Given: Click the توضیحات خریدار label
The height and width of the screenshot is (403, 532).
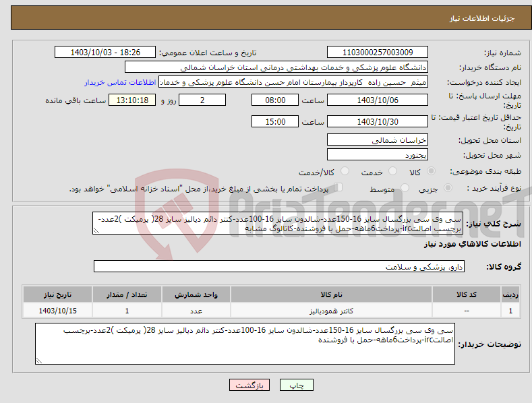Looking at the screenshot, I should [490, 344].
